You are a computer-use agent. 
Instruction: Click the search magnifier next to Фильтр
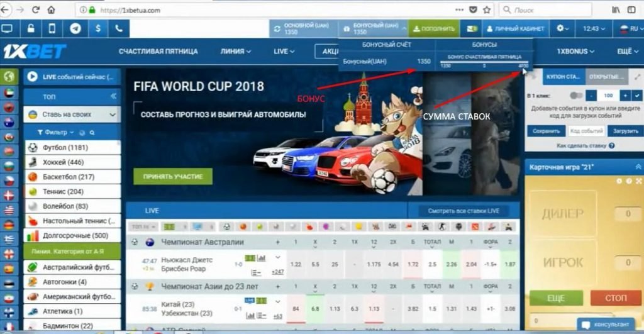click(92, 132)
